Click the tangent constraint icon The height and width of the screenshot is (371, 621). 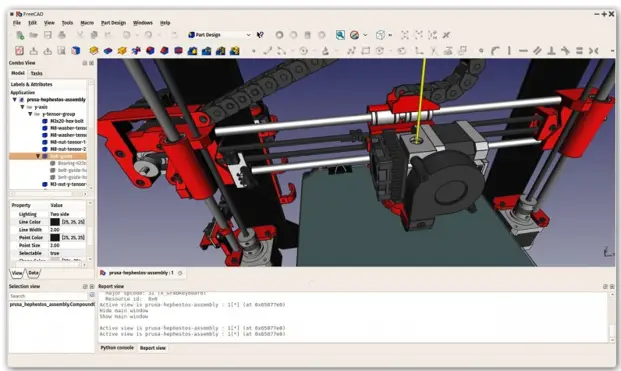click(566, 51)
